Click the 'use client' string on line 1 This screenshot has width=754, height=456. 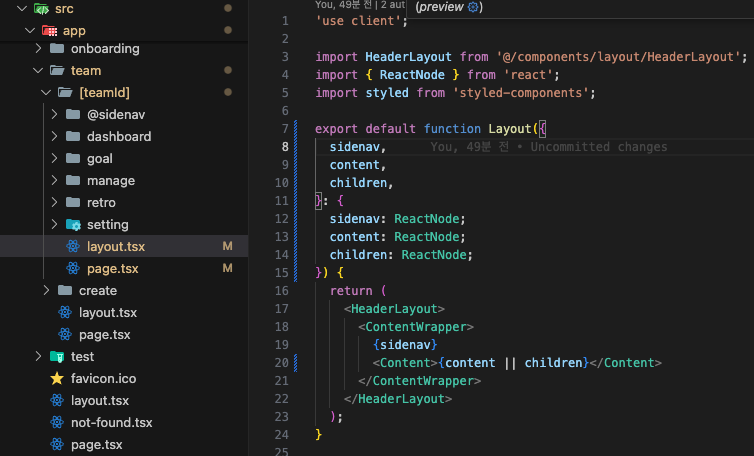[x=358, y=21]
